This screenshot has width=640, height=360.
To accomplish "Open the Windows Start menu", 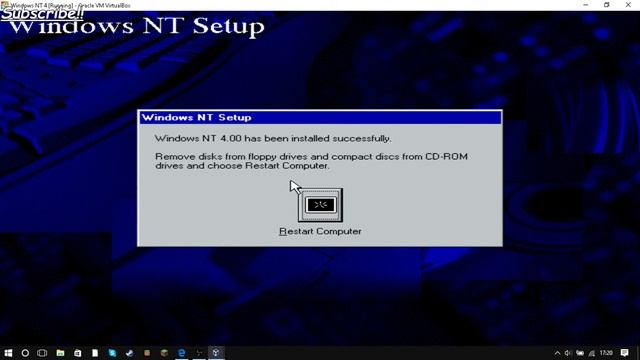I will pos(8,353).
